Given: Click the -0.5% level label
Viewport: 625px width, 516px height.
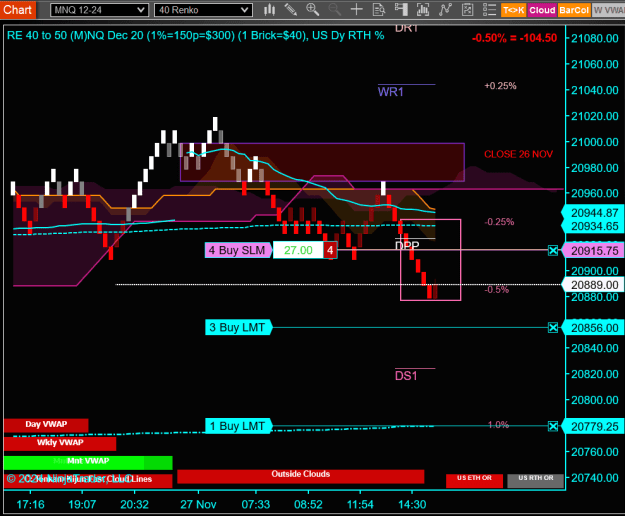Looking at the screenshot, I should [x=497, y=290].
